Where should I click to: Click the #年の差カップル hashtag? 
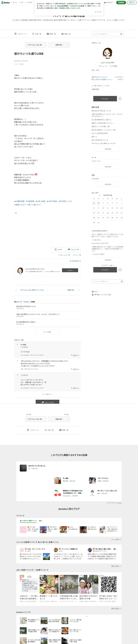point(65,201)
